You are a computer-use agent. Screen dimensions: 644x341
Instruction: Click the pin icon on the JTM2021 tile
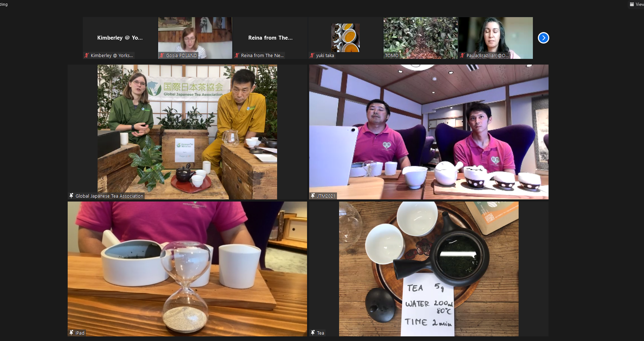[x=312, y=196]
